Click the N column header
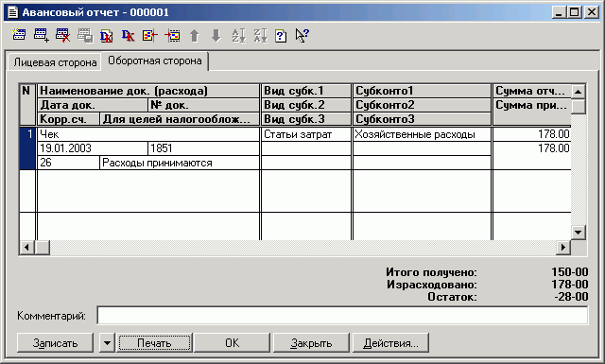This screenshot has width=605, height=364. click(27, 105)
